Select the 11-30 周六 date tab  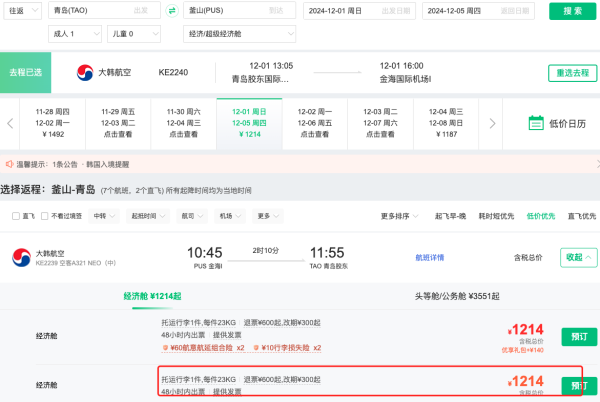coord(184,123)
